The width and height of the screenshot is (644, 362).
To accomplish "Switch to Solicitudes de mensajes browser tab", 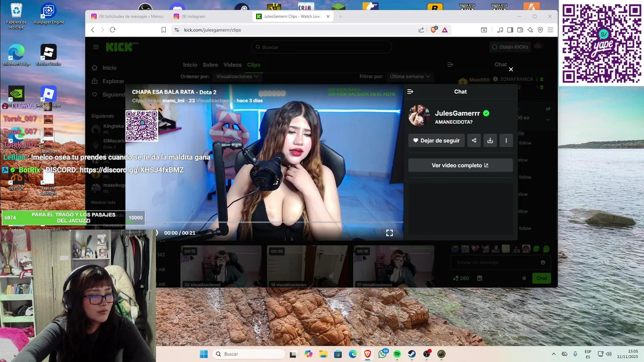I will (127, 16).
